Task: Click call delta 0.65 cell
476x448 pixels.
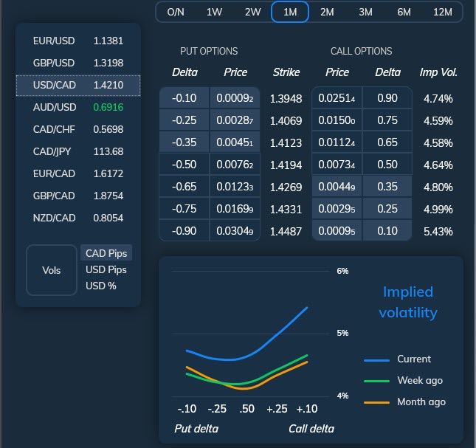Action: tap(387, 142)
